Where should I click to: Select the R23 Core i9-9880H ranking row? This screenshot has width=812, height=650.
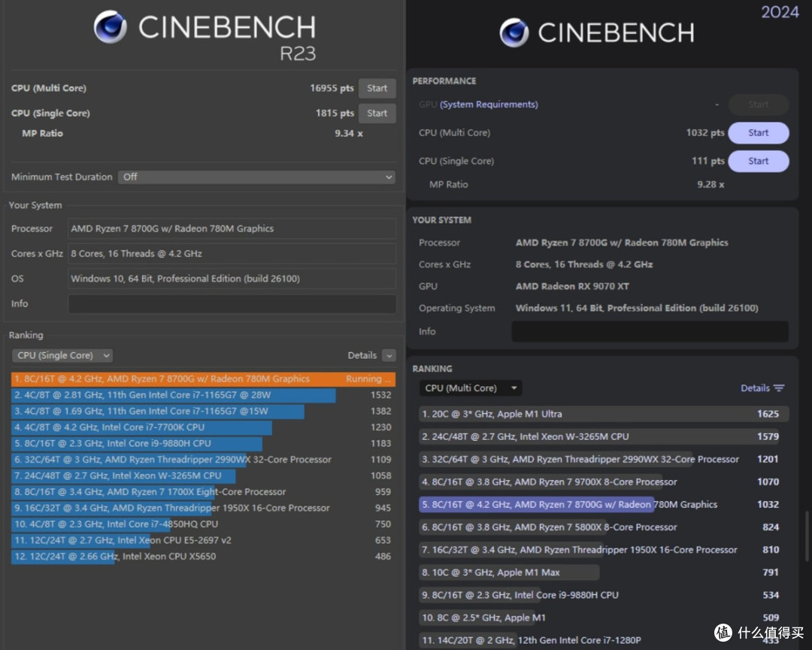point(203,443)
